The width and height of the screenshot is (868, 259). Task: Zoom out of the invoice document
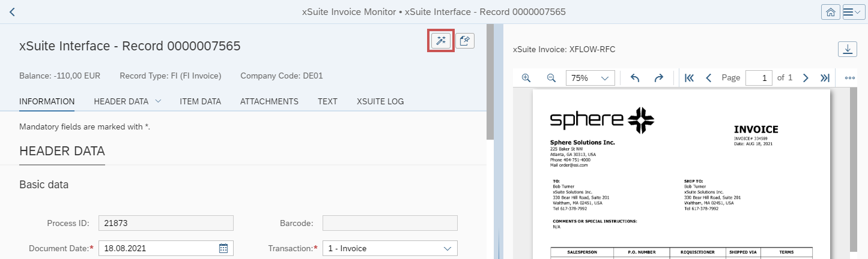click(551, 78)
